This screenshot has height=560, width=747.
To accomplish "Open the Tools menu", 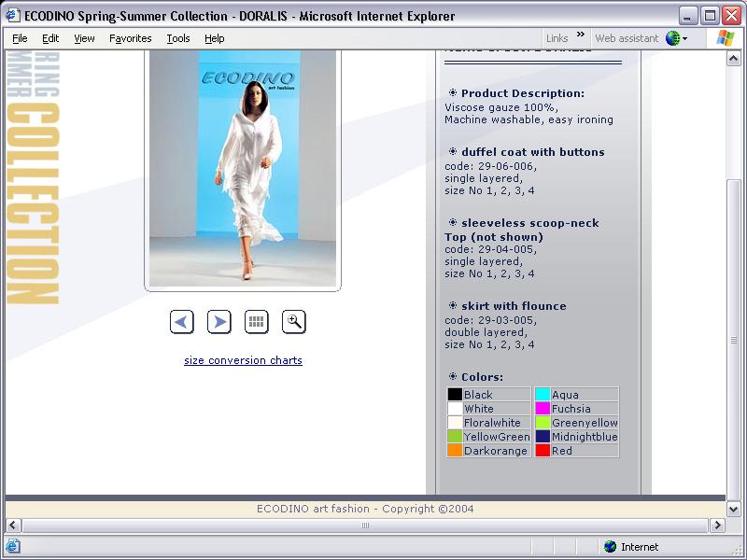I will pyautogui.click(x=178, y=38).
